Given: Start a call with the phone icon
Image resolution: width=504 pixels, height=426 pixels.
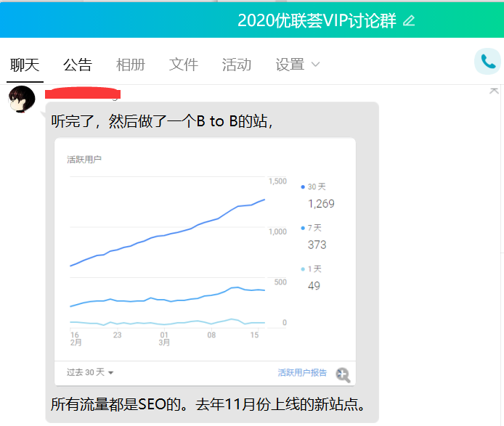Looking at the screenshot, I should click(x=487, y=62).
